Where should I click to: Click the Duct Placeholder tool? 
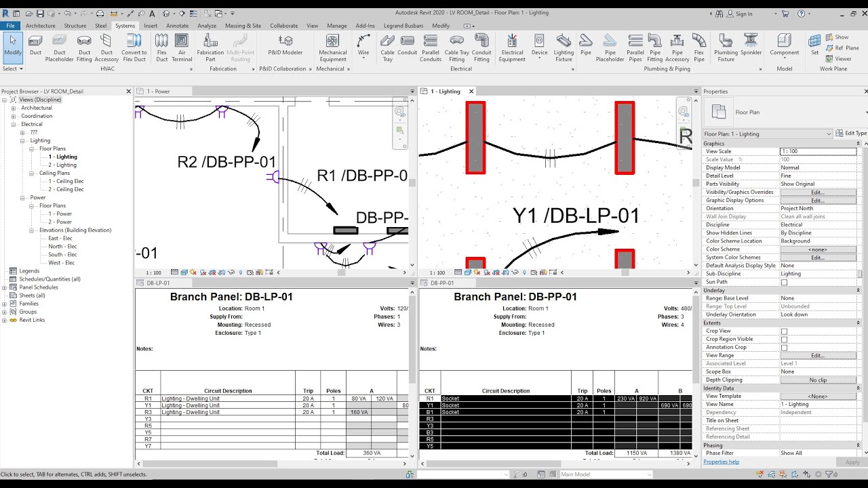[x=60, y=47]
